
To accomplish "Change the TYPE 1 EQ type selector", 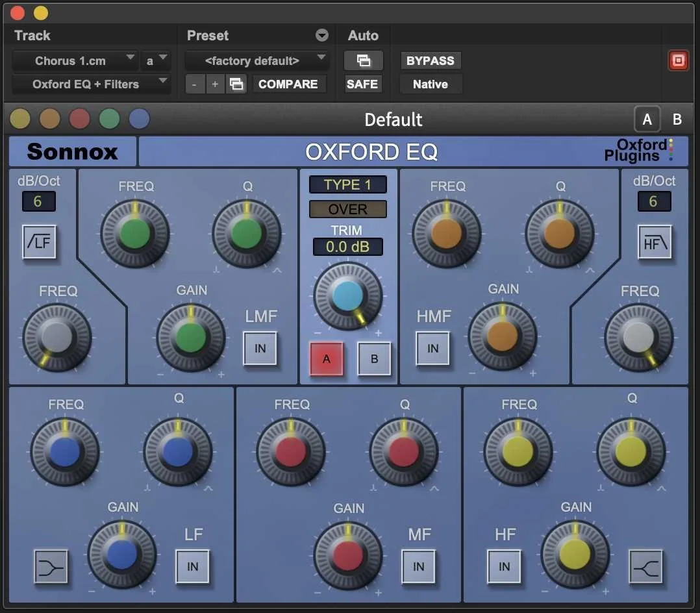I will click(348, 185).
